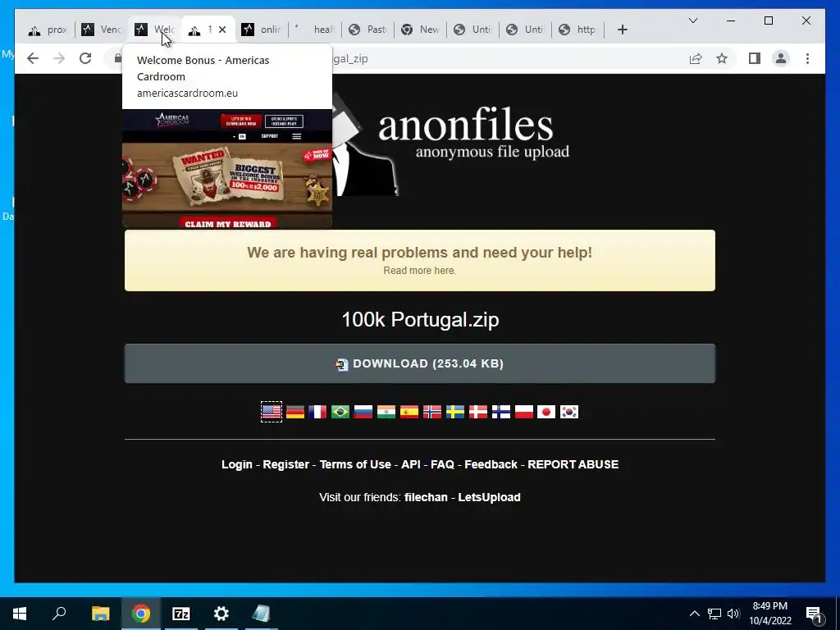This screenshot has width=840, height=630.
Task: Open the notification center icon
Action: (x=814, y=614)
